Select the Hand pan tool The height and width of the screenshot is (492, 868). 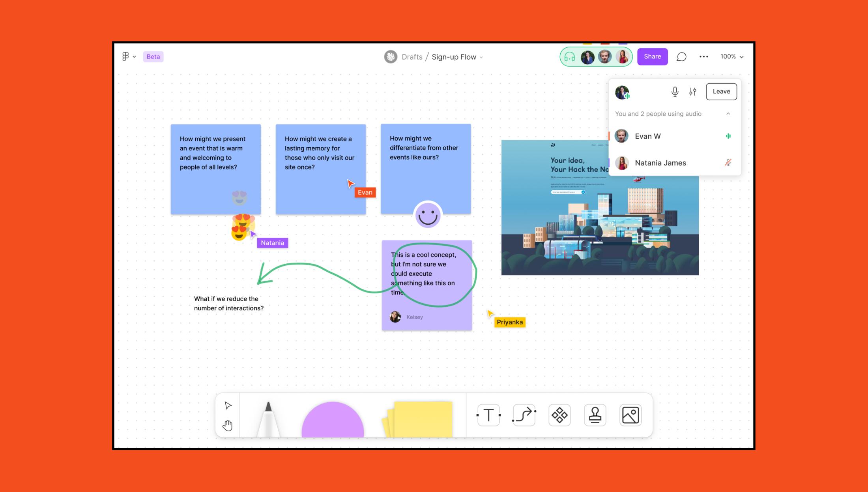[228, 425]
